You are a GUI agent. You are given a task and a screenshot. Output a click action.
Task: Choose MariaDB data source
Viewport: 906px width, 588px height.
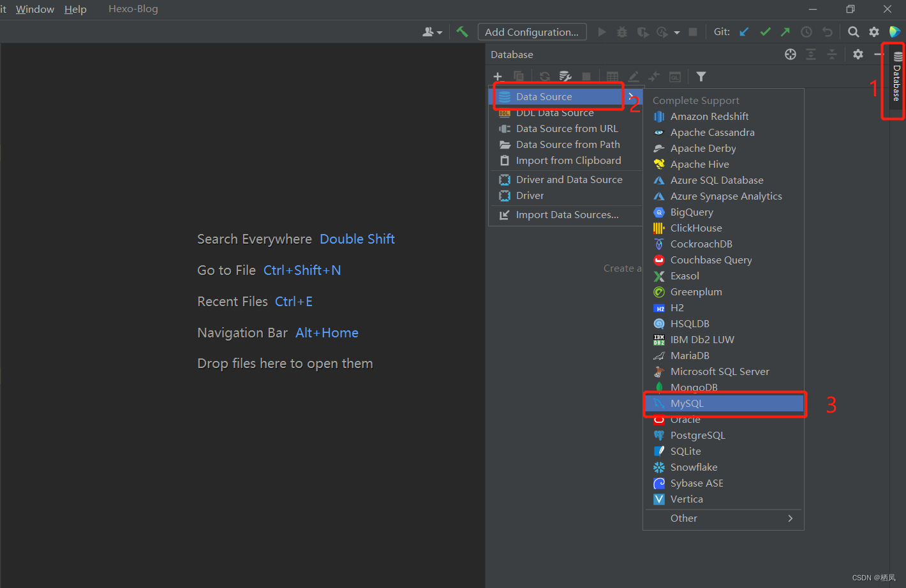(x=724, y=355)
